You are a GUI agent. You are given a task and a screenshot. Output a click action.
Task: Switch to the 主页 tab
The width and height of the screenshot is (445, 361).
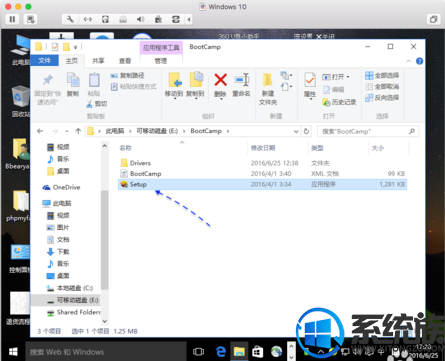72,61
